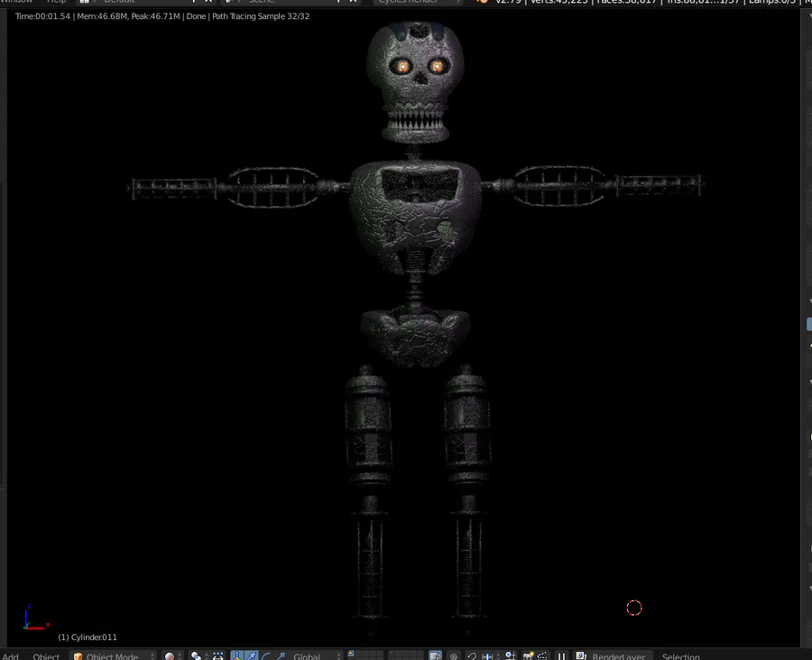Image resolution: width=812 pixels, height=660 pixels.
Task: Enable the translate manipulator arrow icon
Action: pyautogui.click(x=251, y=655)
